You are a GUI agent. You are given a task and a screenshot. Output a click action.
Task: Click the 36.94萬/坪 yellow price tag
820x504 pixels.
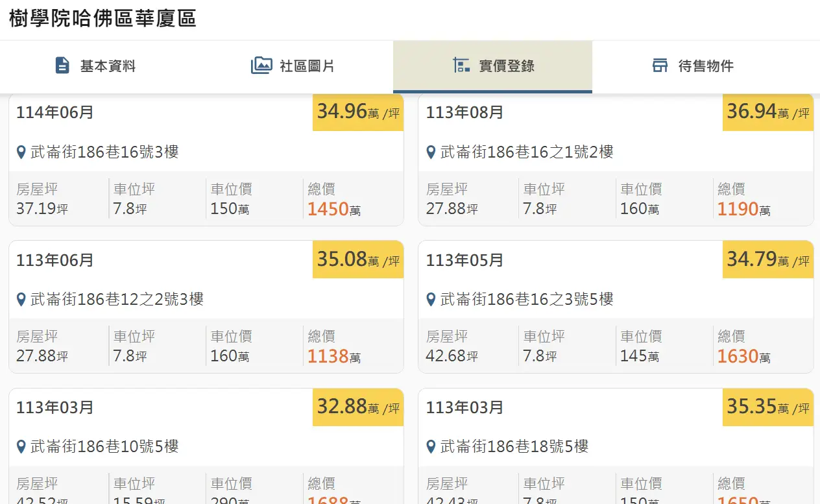767,112
